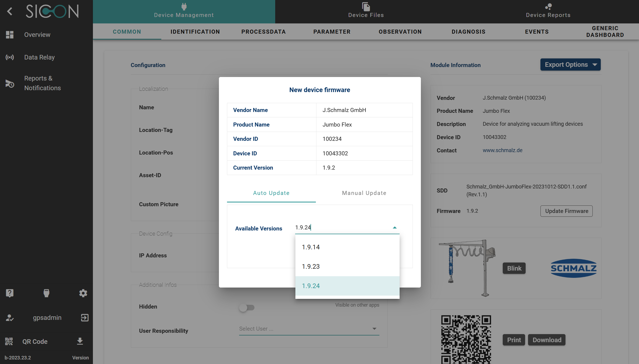Click the settings gear icon in sidebar
The image size is (639, 364).
click(83, 293)
